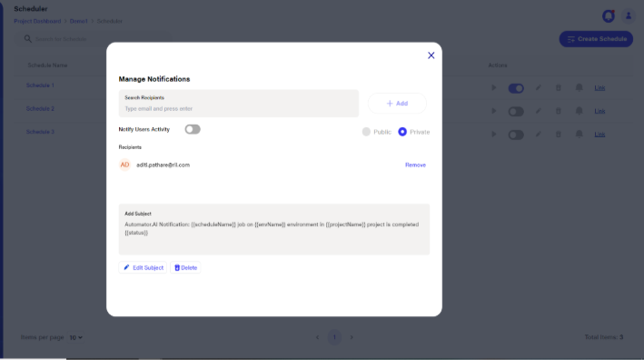
Task: Click the Add recipient button
Action: click(x=397, y=103)
